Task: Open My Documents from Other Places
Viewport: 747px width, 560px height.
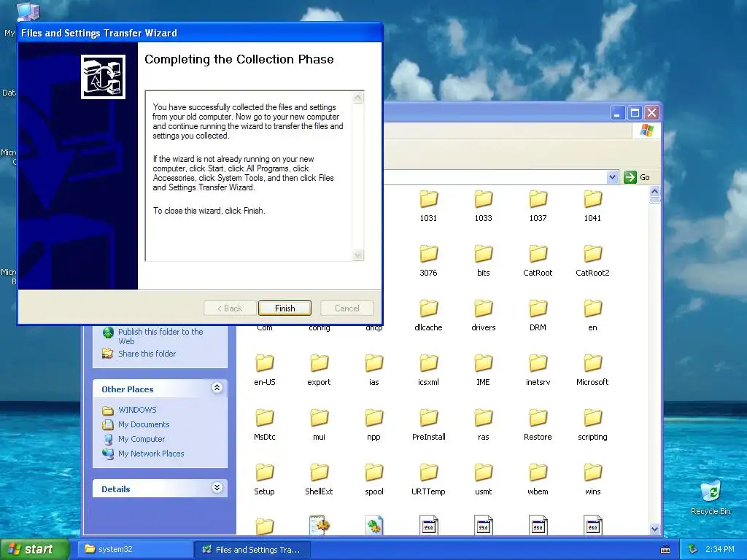Action: point(144,424)
